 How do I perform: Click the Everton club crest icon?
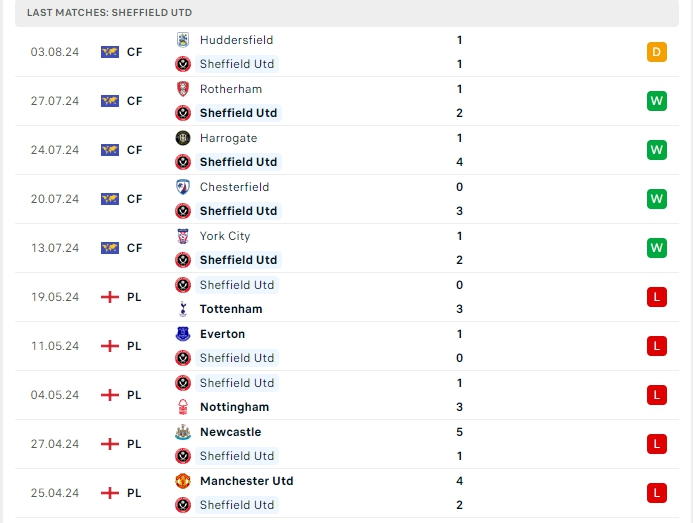(x=183, y=334)
